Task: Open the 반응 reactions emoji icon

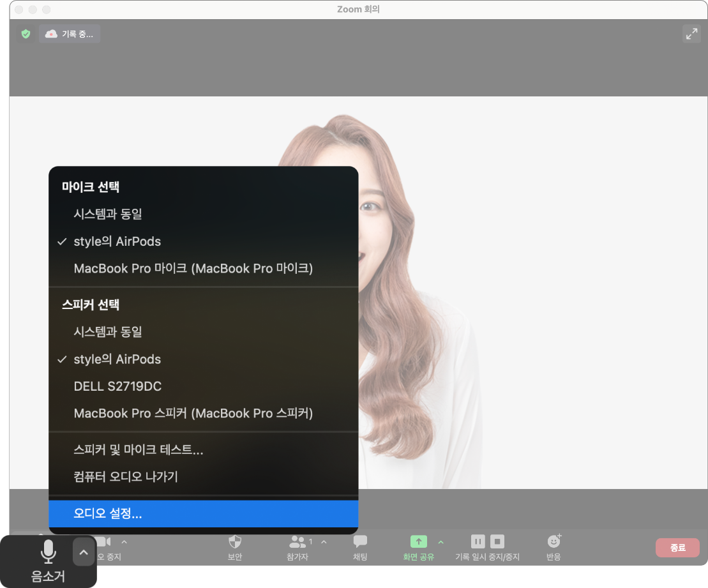Action: (554, 541)
